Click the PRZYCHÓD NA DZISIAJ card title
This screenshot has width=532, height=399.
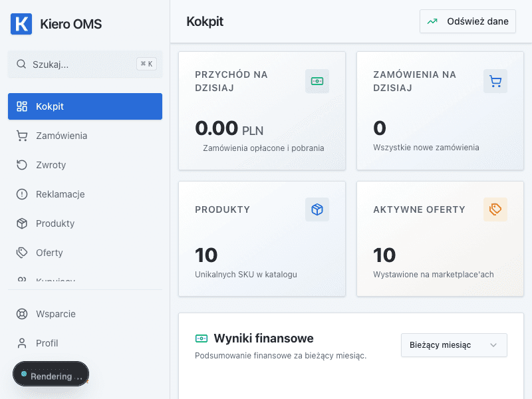point(231,81)
